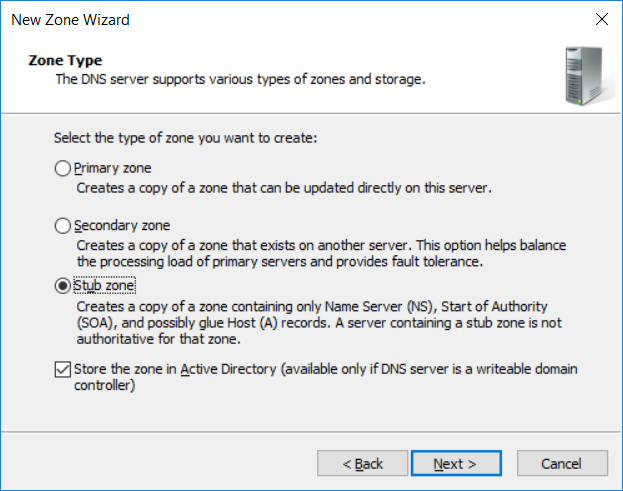Click the 'Stub zone' label text

click(105, 285)
